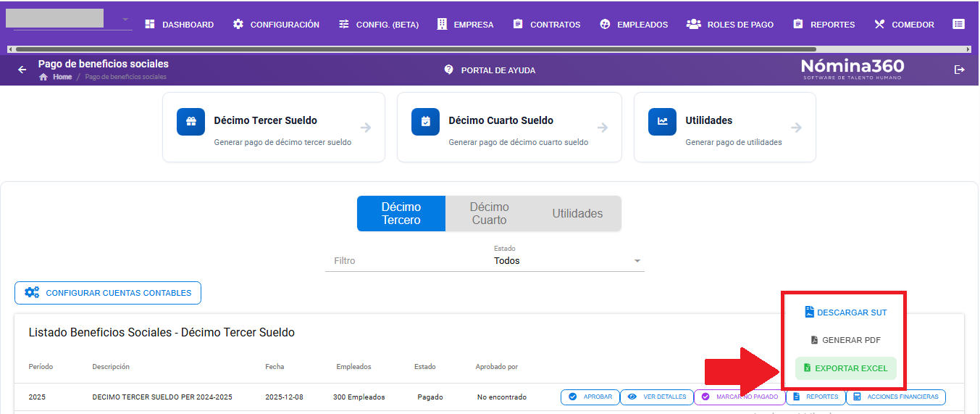This screenshot has height=414, width=980.
Task: Click the calculator icon in Acciones Financieras
Action: pos(858,397)
